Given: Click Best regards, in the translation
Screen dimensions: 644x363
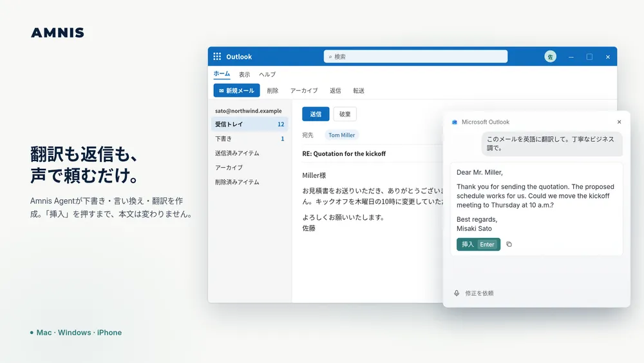Looking at the screenshot, I should (x=477, y=219).
